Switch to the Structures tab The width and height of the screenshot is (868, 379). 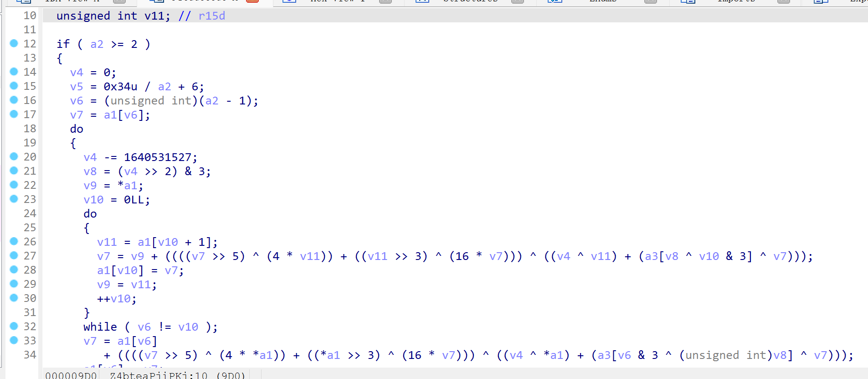coord(470,1)
